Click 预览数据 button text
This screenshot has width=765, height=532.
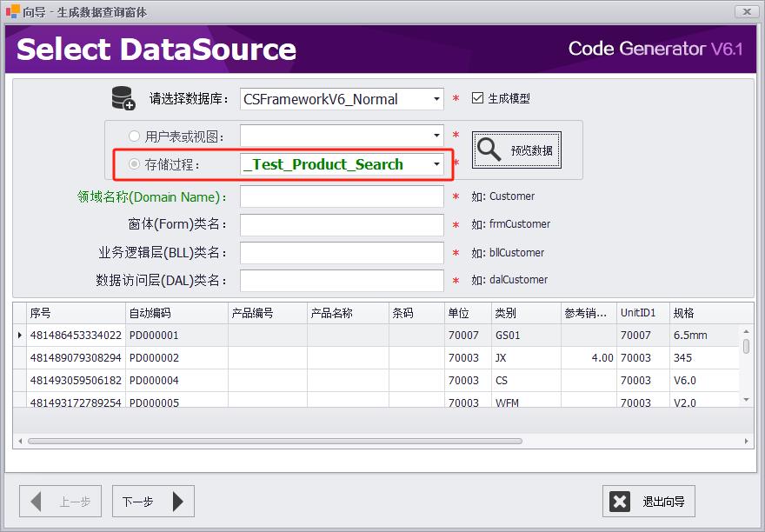pyautogui.click(x=532, y=150)
